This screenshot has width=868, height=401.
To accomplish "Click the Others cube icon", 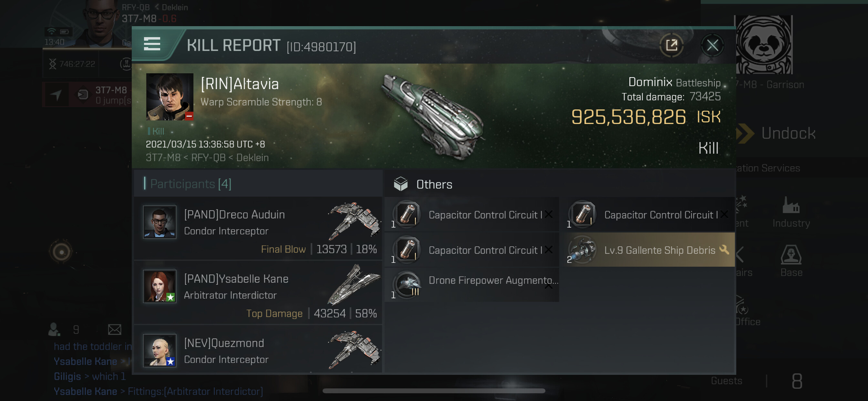I will point(400,184).
